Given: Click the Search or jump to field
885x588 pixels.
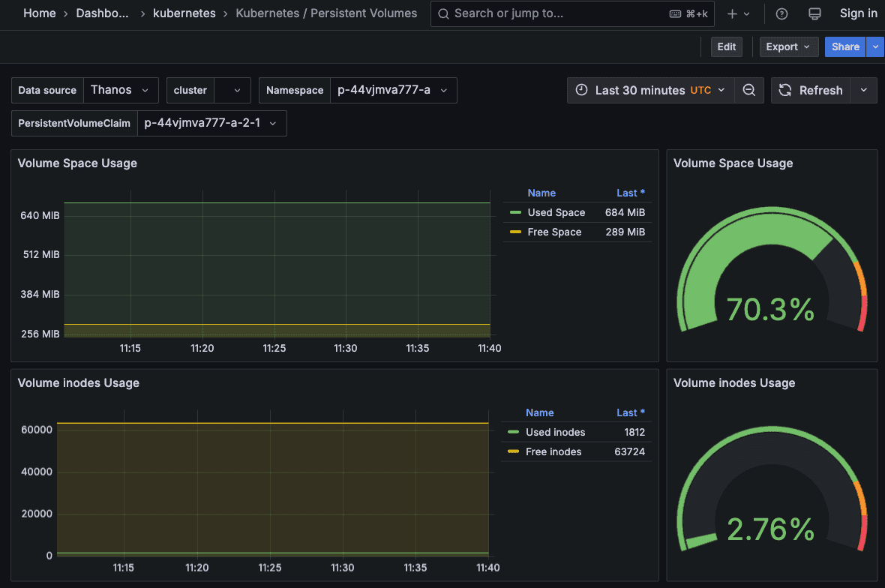Looking at the screenshot, I should pos(572,13).
